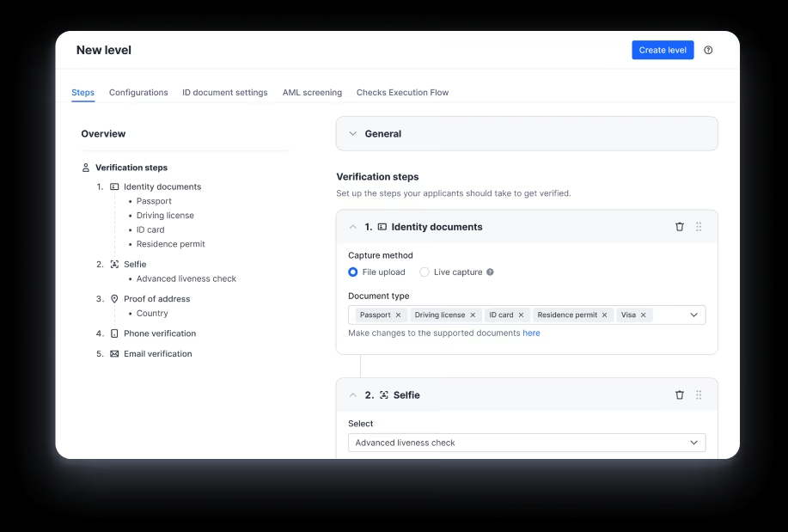Viewport: 788px width, 532px height.
Task: Click the Document type label
Action: tap(378, 296)
